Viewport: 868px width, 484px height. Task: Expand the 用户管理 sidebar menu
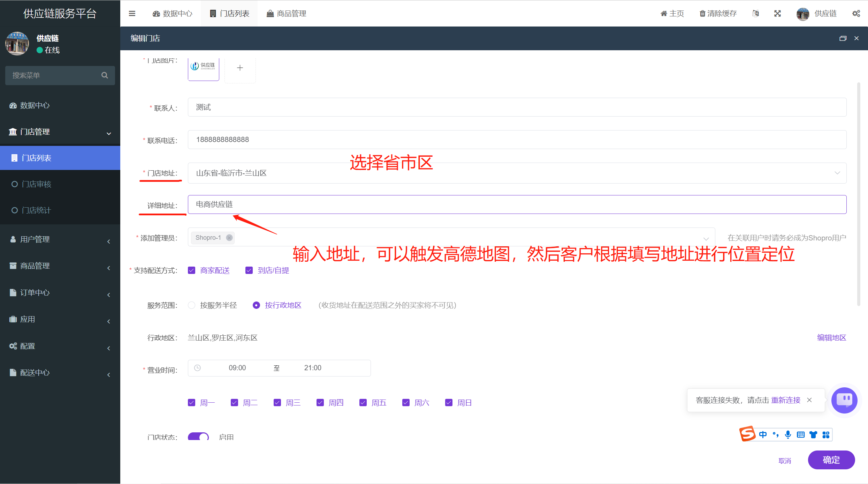60,239
